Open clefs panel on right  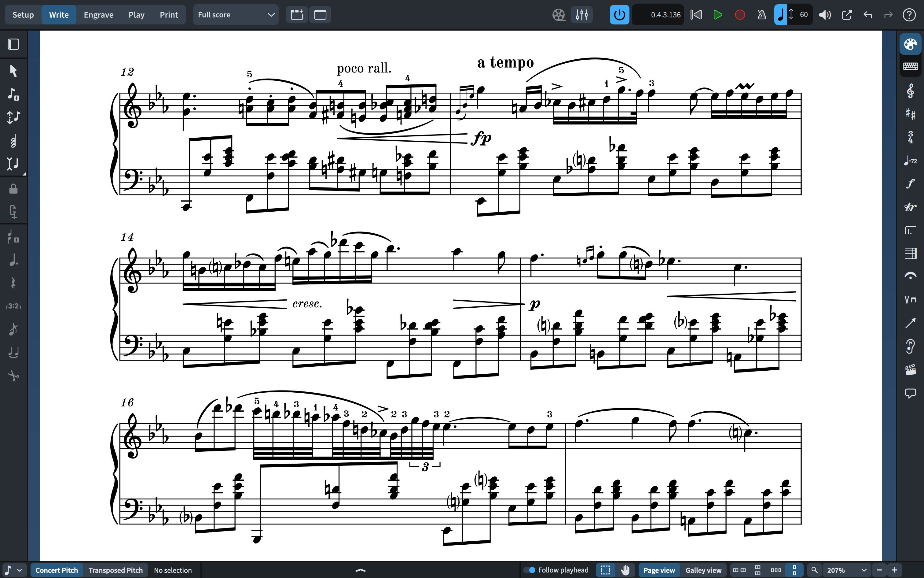(910, 91)
